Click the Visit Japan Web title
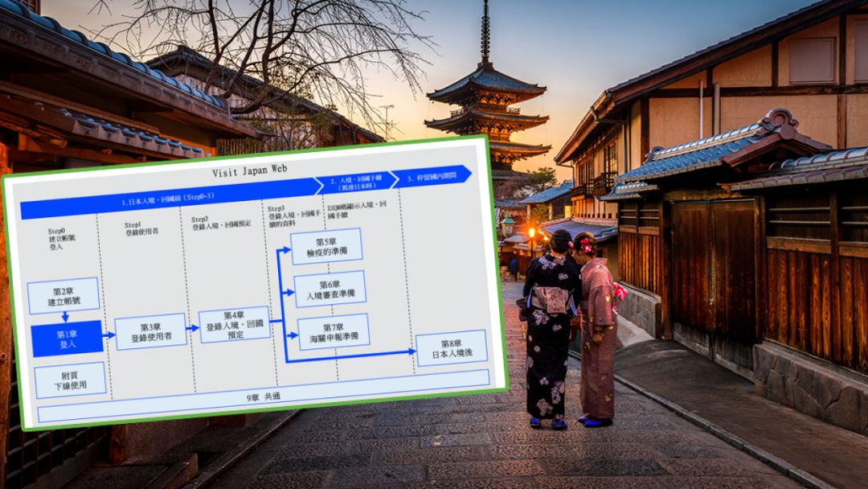The width and height of the screenshot is (868, 489). coord(250,170)
